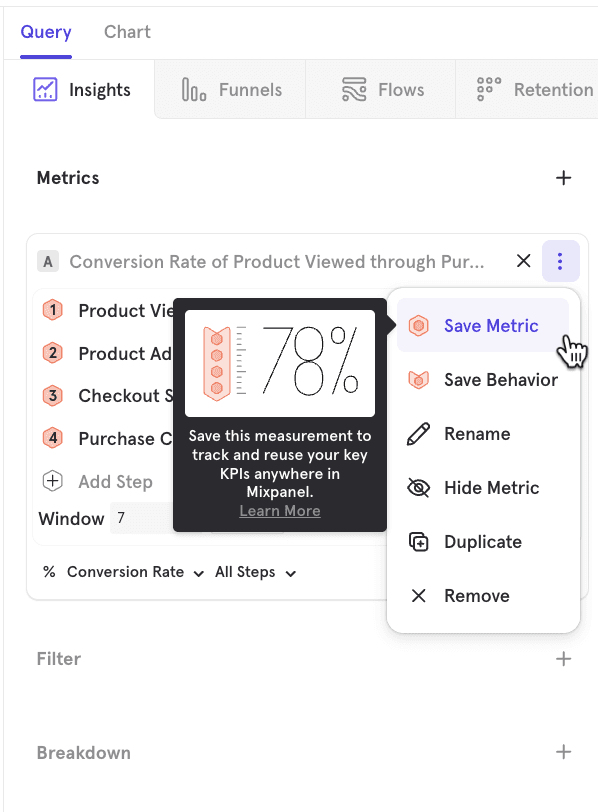Open the Learn More link in the tooltip
Image resolution: width=598 pixels, height=812 pixels.
click(280, 511)
